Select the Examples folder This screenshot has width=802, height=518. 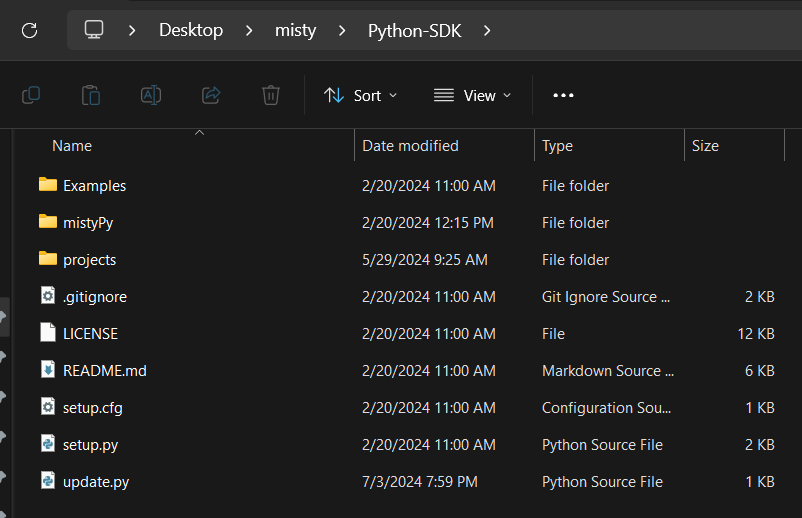[x=94, y=185]
